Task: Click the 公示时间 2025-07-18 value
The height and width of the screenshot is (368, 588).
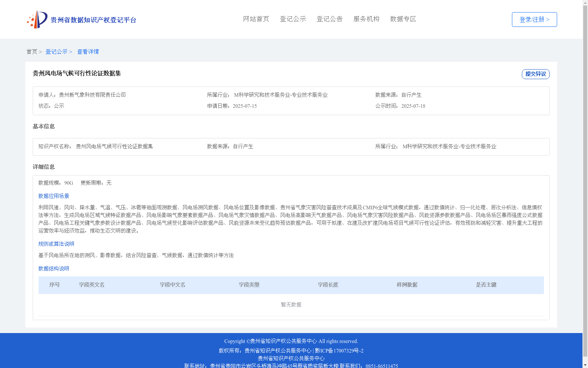Action: click(x=413, y=106)
